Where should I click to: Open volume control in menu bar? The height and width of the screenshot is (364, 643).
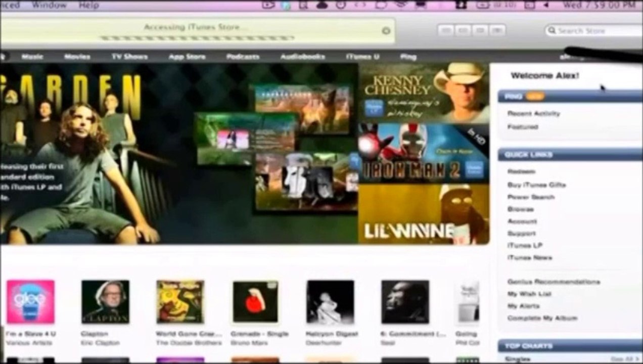(546, 5)
